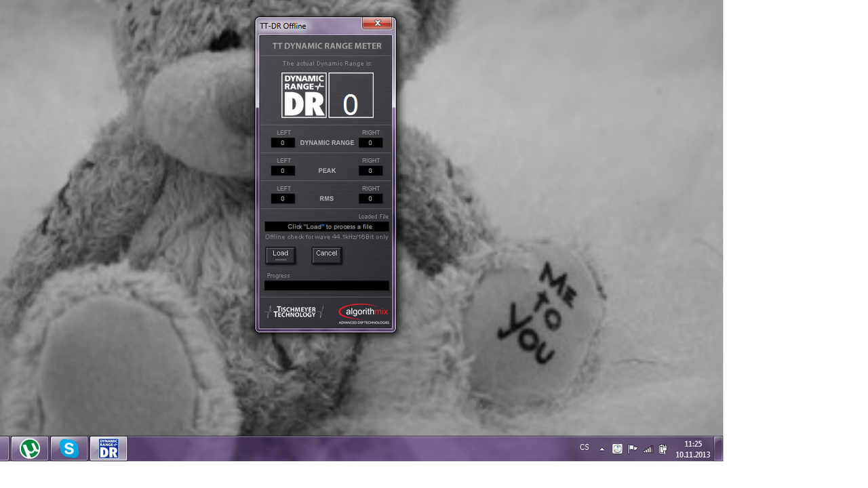868x488 pixels.
Task: Click the Tischmeyer Technology logo
Action: (294, 312)
